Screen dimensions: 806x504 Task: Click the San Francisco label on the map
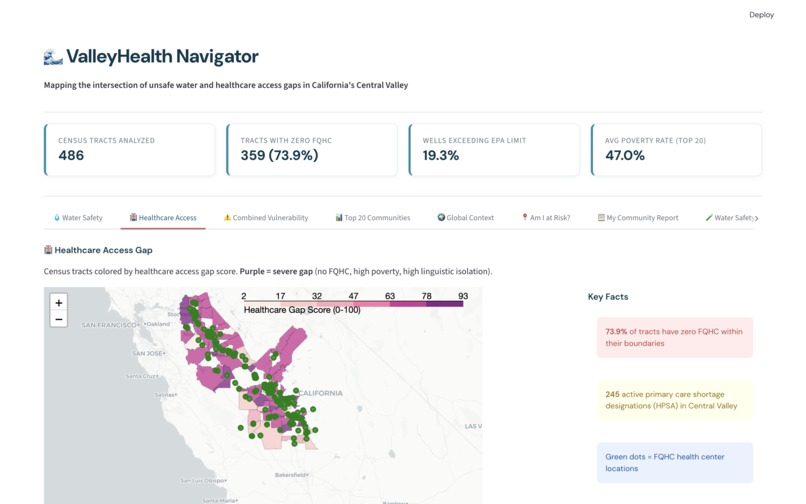pyautogui.click(x=109, y=325)
